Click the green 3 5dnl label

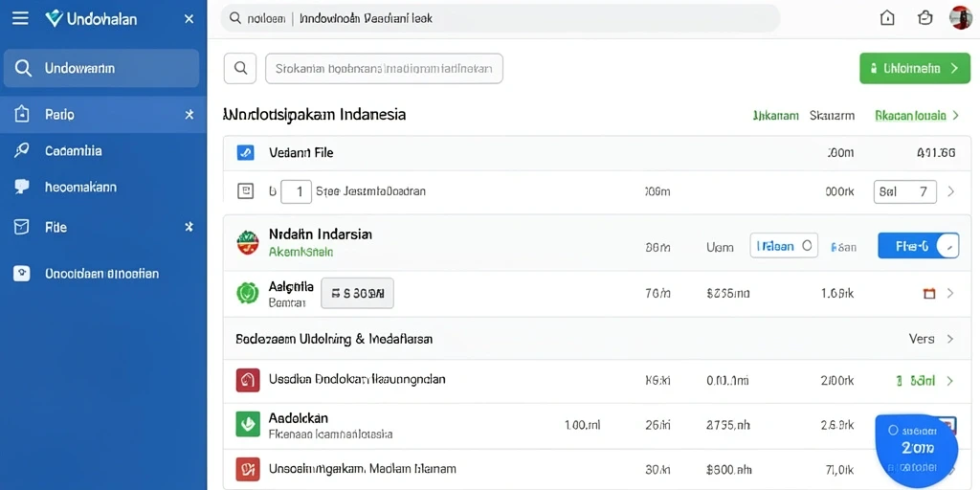tap(916, 380)
